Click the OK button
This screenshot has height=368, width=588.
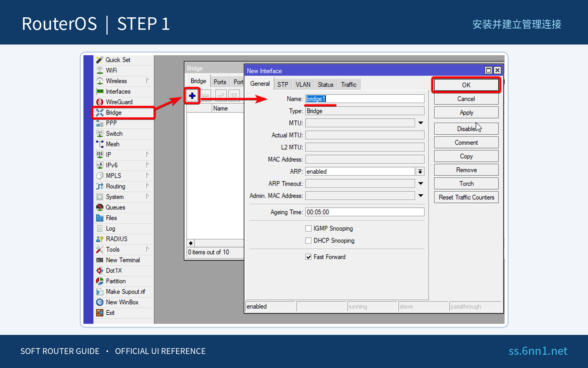pos(466,85)
